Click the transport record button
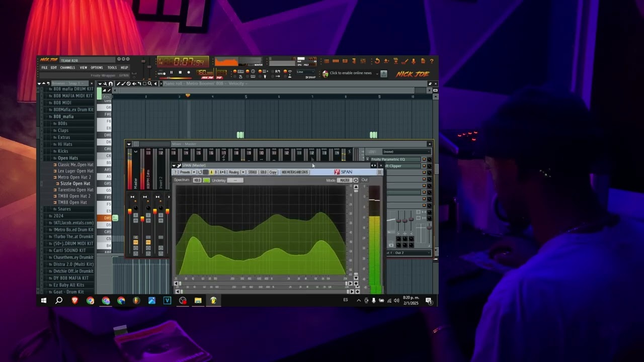Image resolution: width=644 pixels, height=362 pixels. click(x=189, y=72)
